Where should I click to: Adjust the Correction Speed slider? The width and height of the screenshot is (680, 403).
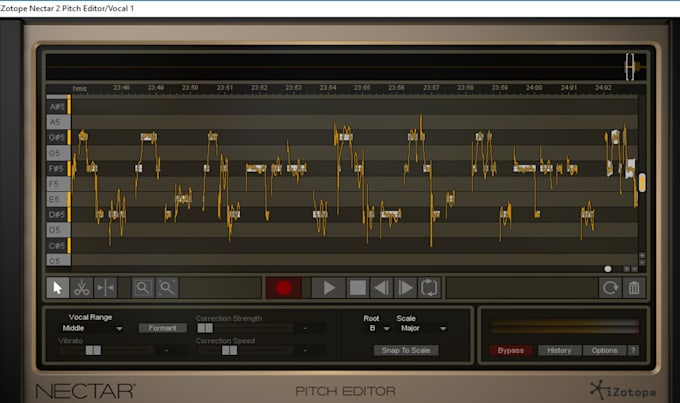pyautogui.click(x=229, y=350)
